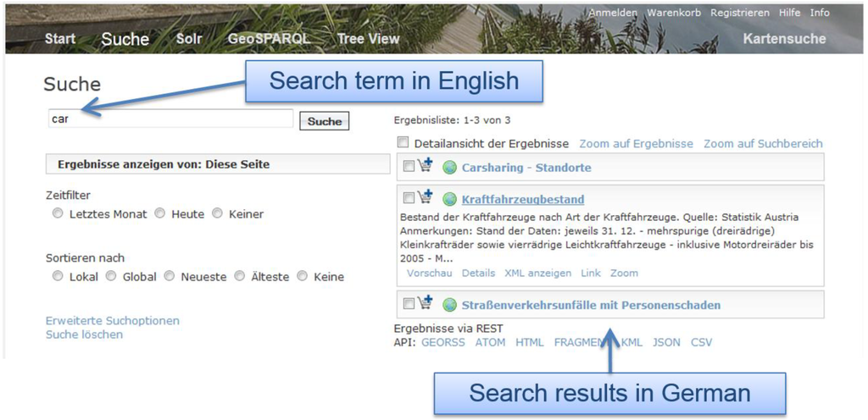Get results as JSON via REST

(x=666, y=342)
